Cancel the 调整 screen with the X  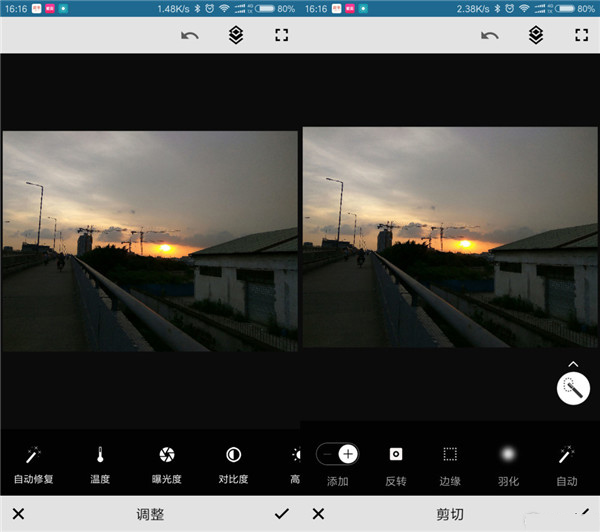click(18, 514)
